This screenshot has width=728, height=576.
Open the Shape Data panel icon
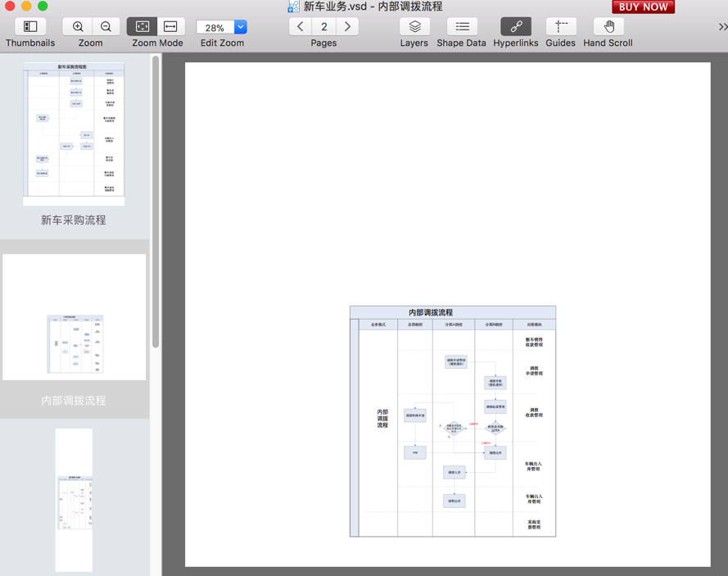[462, 26]
